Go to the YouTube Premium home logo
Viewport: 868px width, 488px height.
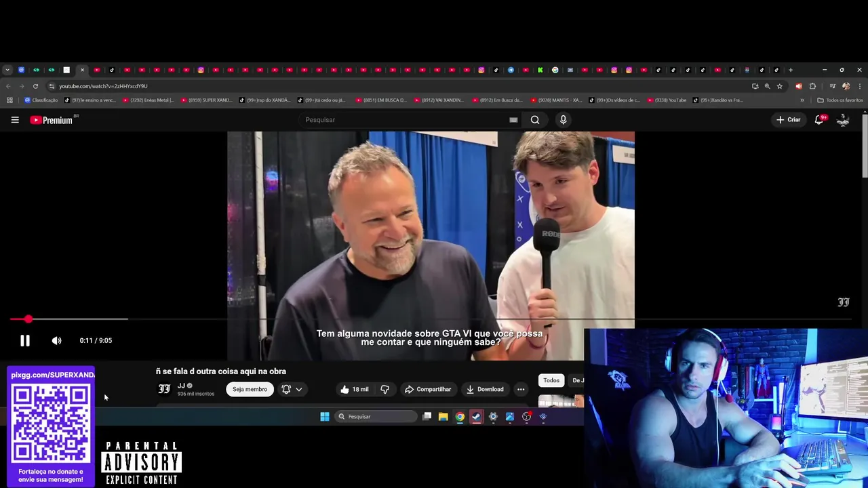(53, 120)
